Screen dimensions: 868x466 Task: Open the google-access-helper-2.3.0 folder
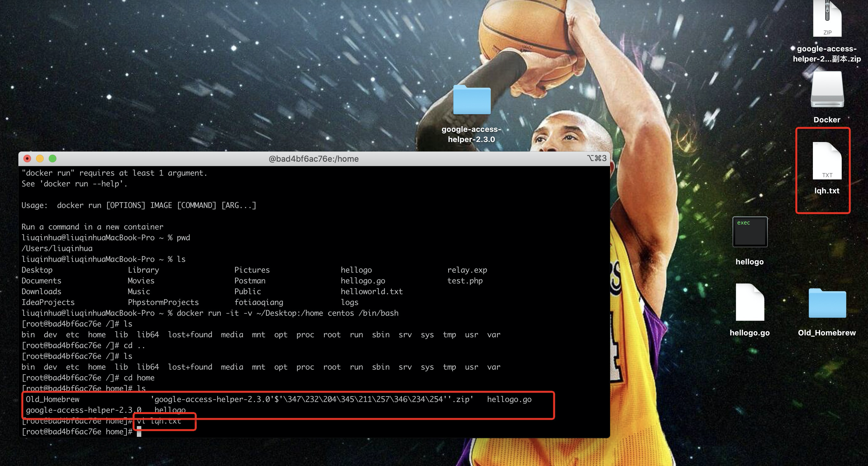click(x=471, y=100)
